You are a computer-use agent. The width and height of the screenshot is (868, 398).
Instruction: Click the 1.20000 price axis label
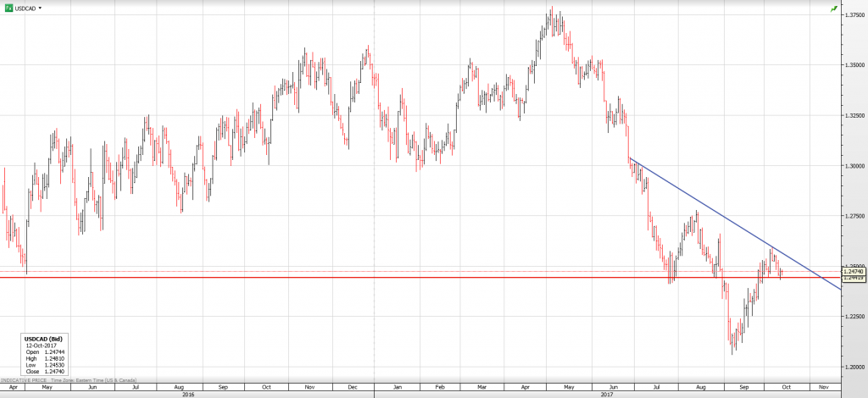pyautogui.click(x=854, y=367)
